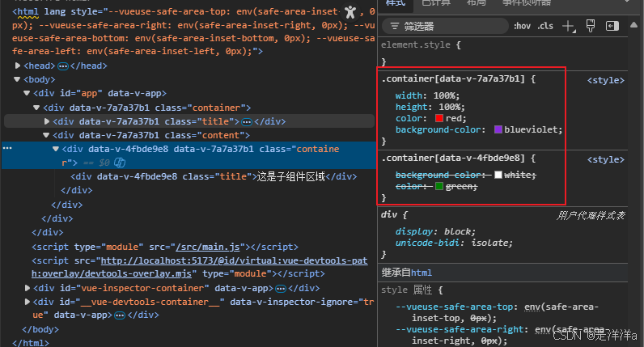Image resolution: width=644 pixels, height=347 pixels.
Task: Switch to the 已计算 tab
Action: [x=437, y=3]
